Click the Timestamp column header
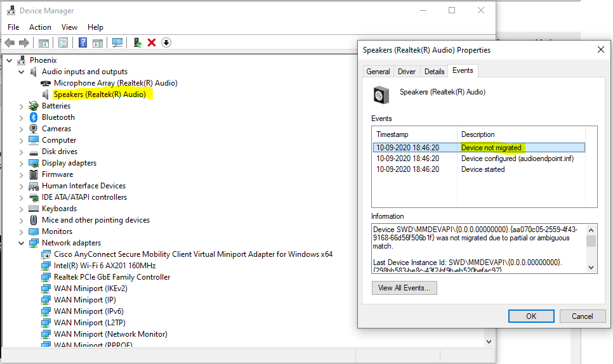This screenshot has width=613, height=364. (415, 134)
